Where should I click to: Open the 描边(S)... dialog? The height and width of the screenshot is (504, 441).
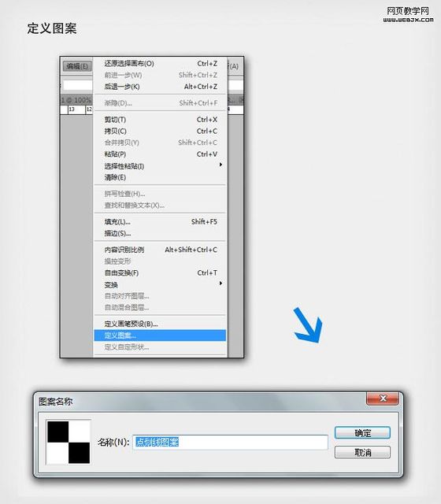(x=160, y=233)
